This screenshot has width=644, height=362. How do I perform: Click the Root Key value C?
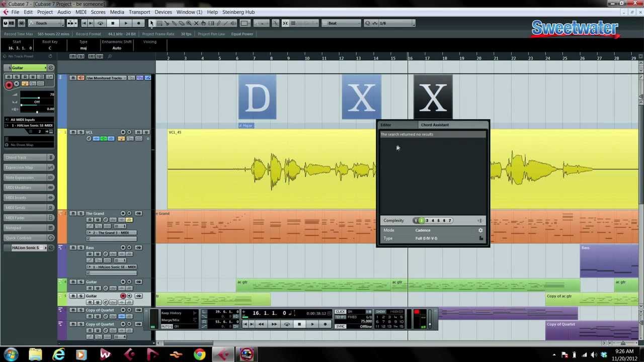pyautogui.click(x=49, y=48)
